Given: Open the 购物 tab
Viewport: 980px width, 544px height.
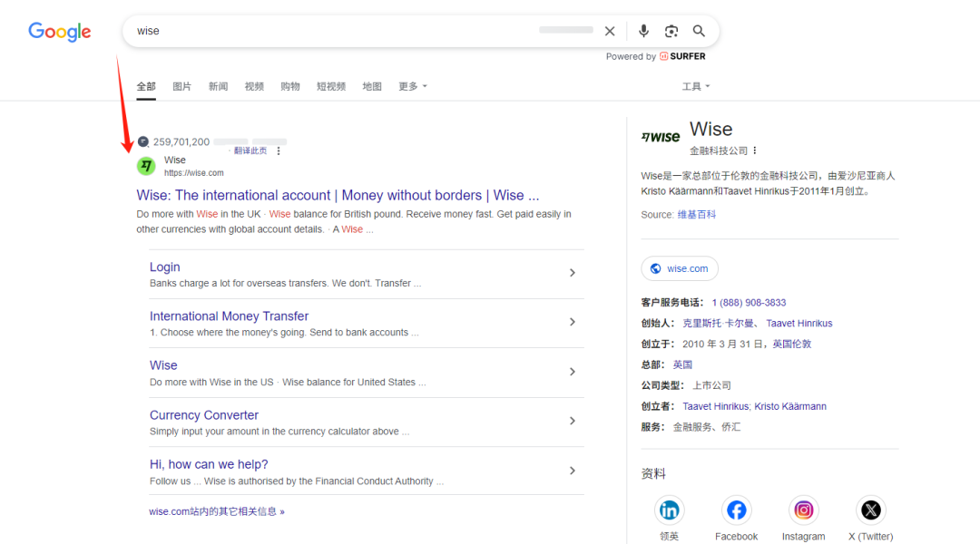Looking at the screenshot, I should 290,86.
